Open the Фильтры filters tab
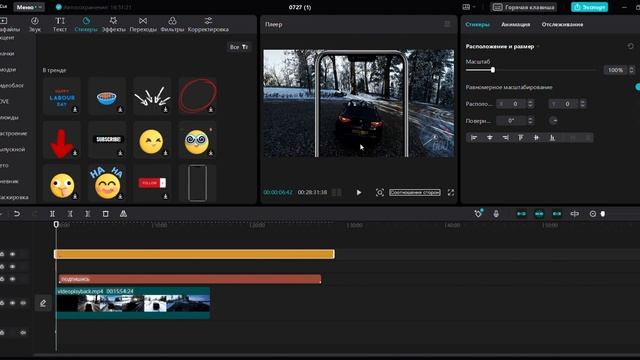 click(172, 24)
